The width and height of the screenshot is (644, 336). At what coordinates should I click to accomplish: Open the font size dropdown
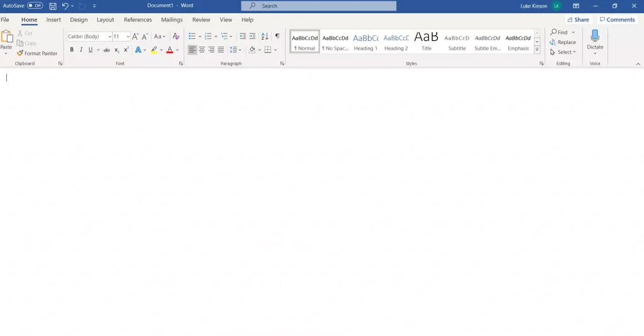[128, 36]
